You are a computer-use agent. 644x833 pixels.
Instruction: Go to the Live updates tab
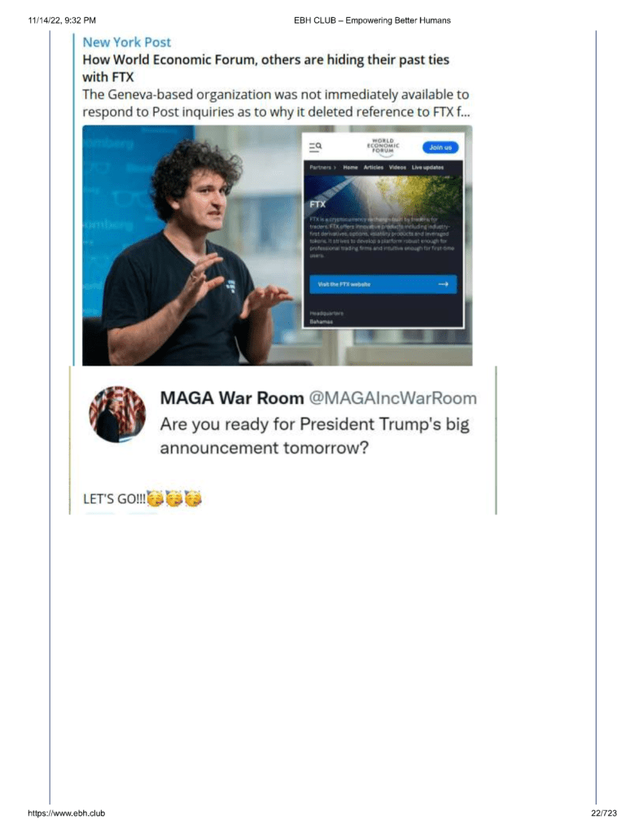tap(427, 168)
